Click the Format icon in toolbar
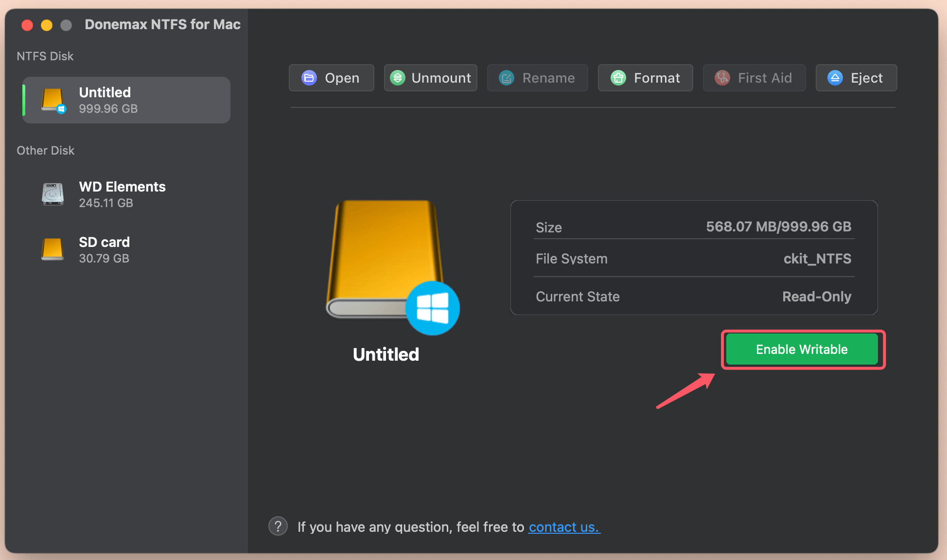 (x=618, y=78)
